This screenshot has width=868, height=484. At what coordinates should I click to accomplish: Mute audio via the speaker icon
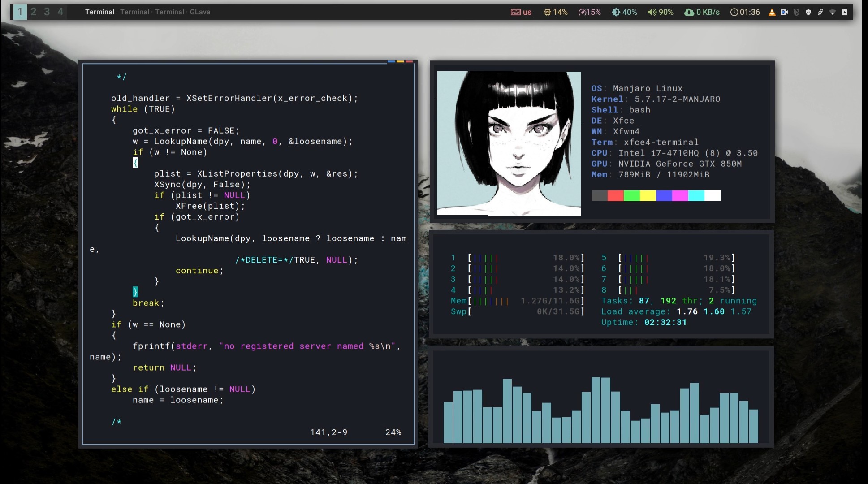[x=652, y=12]
